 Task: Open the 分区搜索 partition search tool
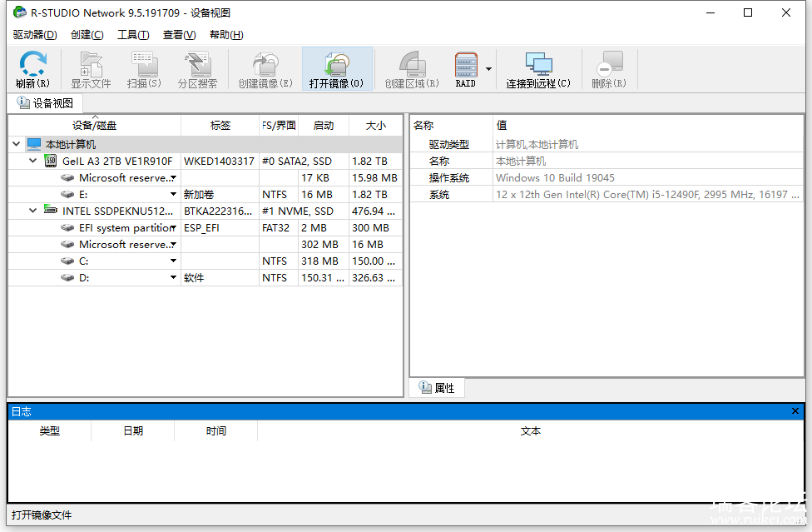coord(197,68)
